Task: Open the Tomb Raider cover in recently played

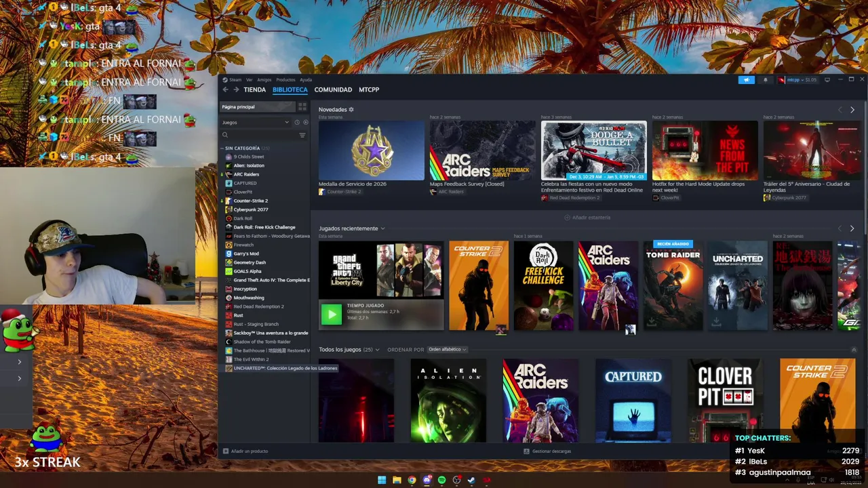Action: click(673, 285)
